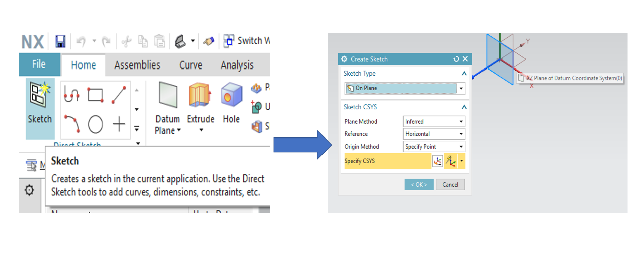Select the Rectangle sketch tool
This screenshot has width=644, height=275.
coord(95,94)
